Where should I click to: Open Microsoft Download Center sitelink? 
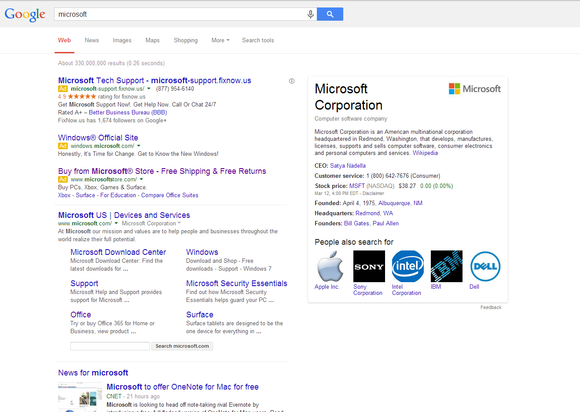tap(118, 252)
